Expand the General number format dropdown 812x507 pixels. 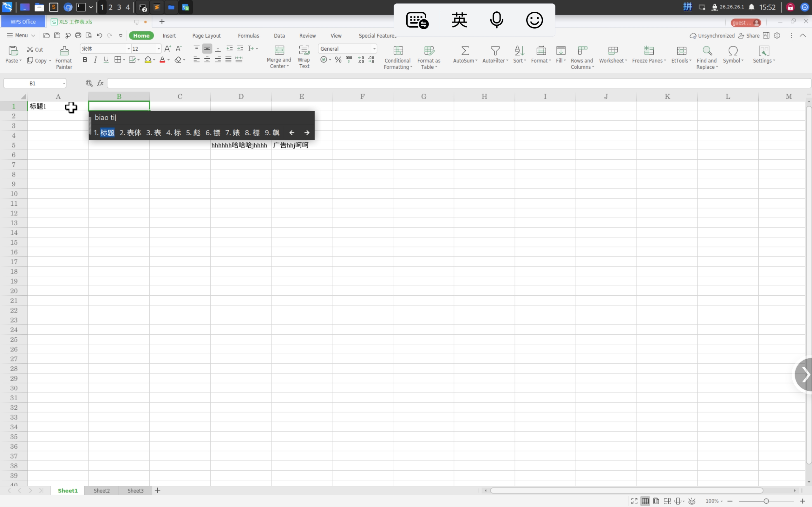click(374, 49)
